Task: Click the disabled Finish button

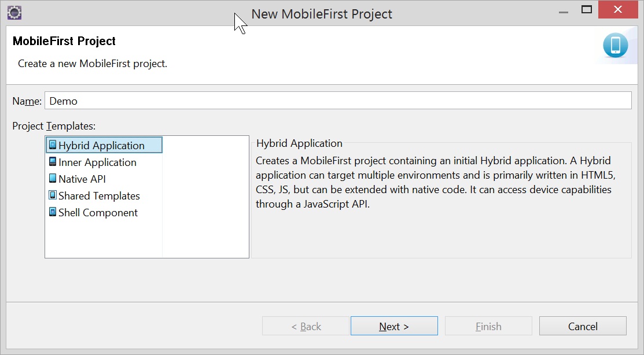Action: 488,326
